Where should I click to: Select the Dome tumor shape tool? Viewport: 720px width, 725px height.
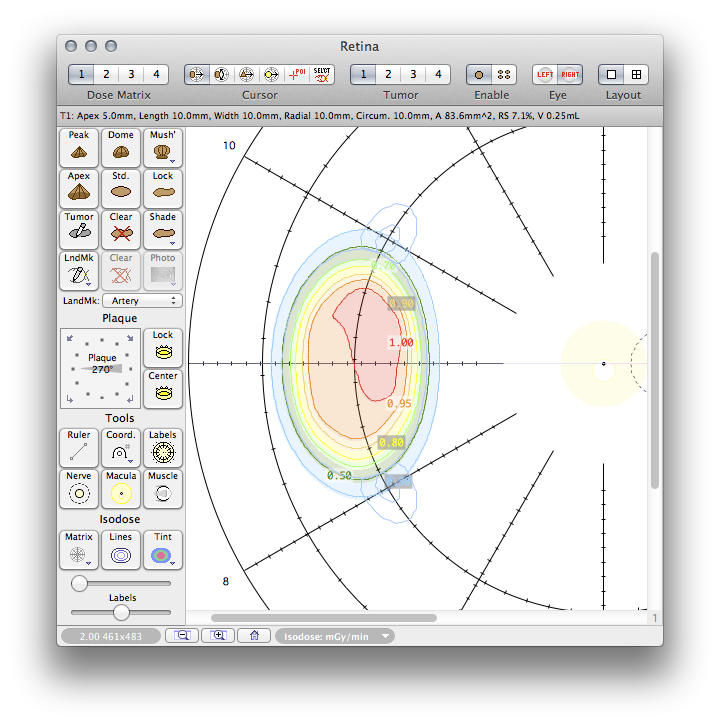[121, 147]
